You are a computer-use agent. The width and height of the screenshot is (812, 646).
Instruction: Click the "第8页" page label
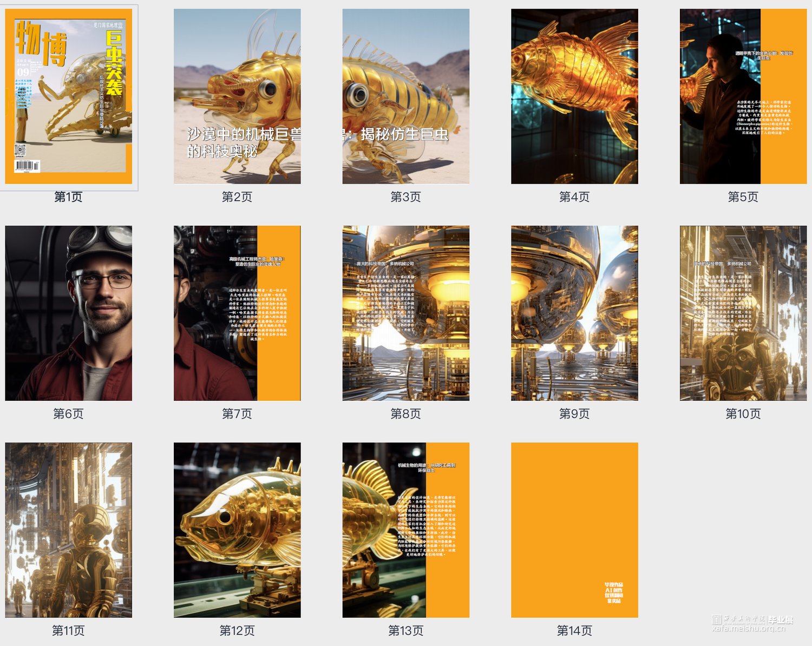coord(405,414)
